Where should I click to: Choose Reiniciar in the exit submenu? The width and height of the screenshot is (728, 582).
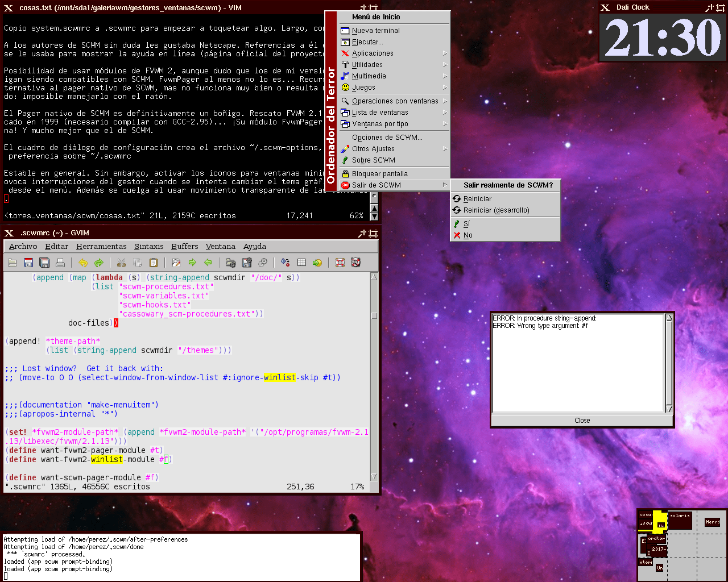pyautogui.click(x=506, y=199)
